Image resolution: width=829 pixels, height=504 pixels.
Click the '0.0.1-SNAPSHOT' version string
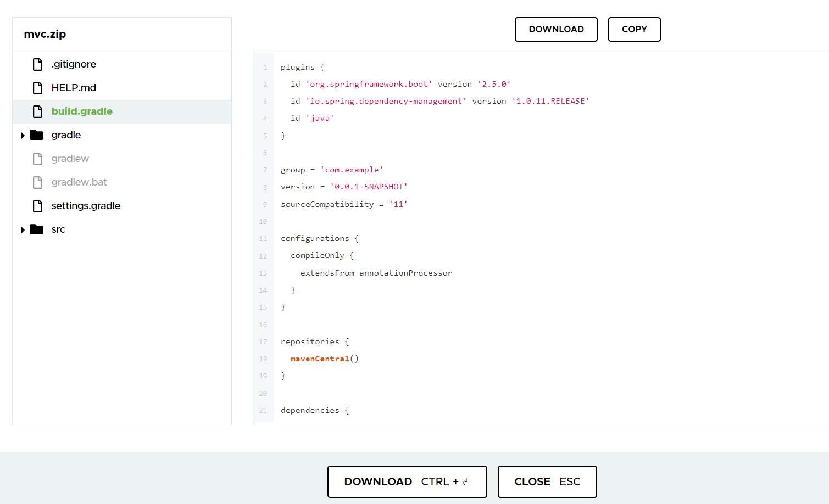coord(369,187)
